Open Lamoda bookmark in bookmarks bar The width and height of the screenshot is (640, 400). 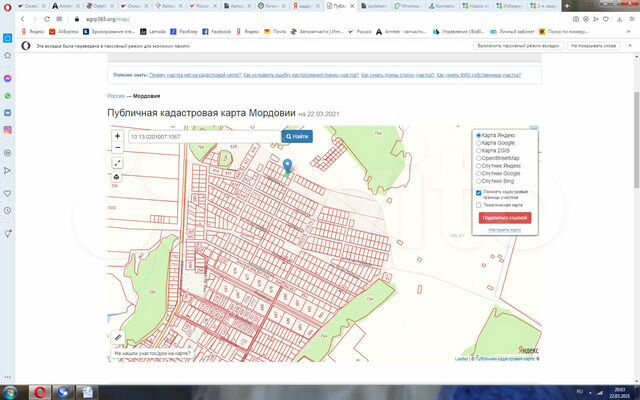click(153, 31)
